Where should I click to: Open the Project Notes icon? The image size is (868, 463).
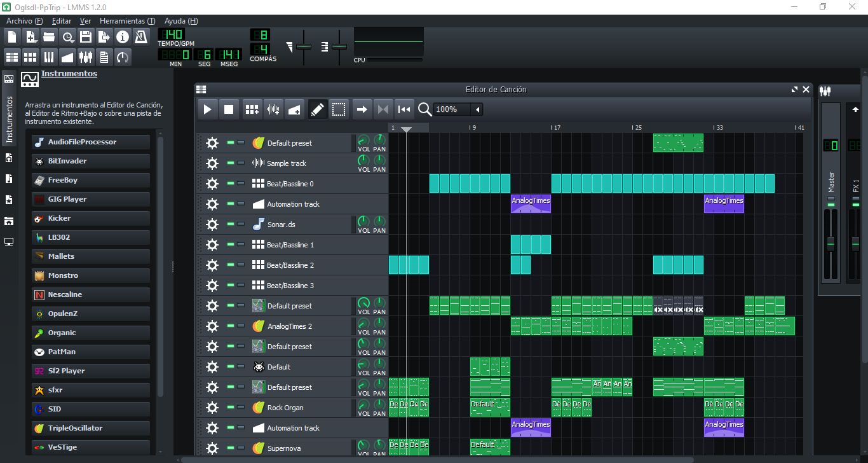[104, 57]
